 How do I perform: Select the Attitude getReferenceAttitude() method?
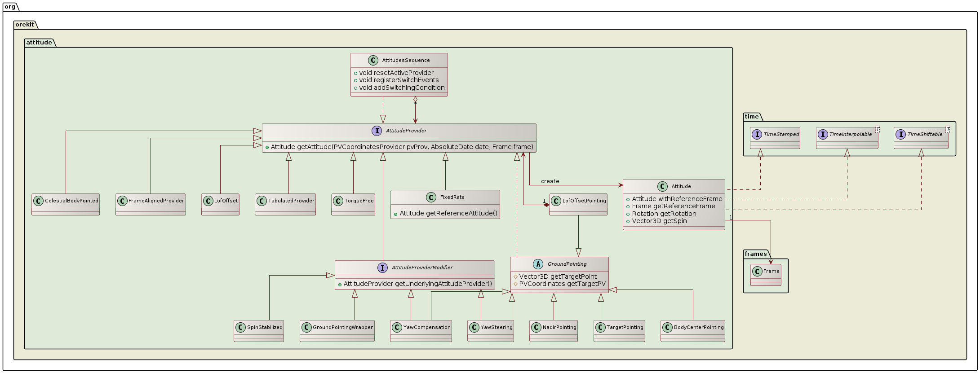point(448,213)
